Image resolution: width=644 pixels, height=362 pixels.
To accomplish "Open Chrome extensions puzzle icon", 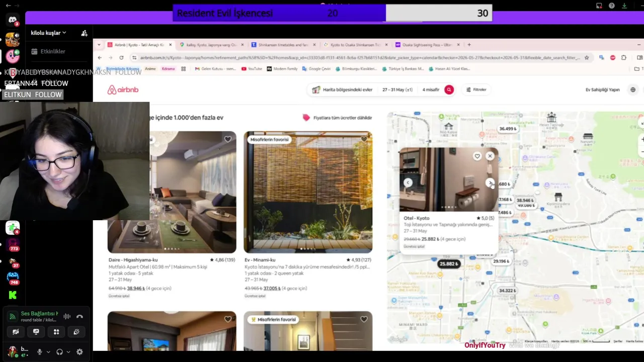I will pos(624,58).
